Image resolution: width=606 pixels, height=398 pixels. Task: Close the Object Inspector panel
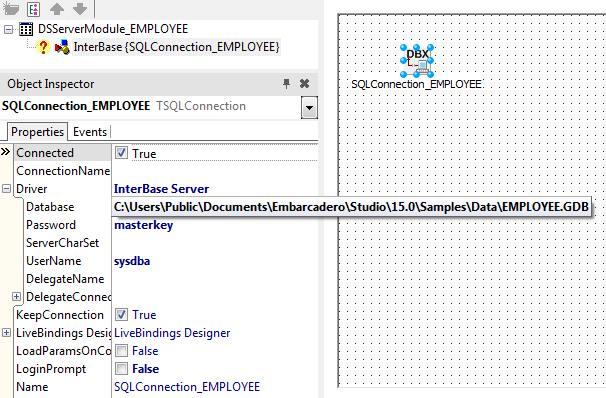point(305,83)
